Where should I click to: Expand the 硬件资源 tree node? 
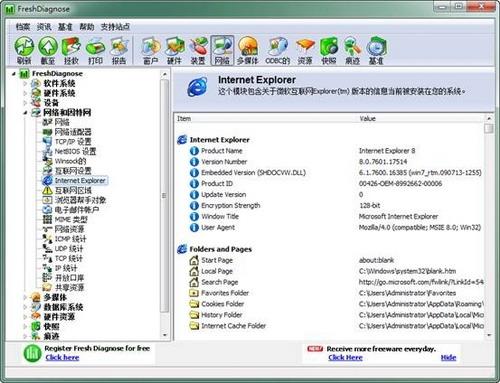coord(25,316)
